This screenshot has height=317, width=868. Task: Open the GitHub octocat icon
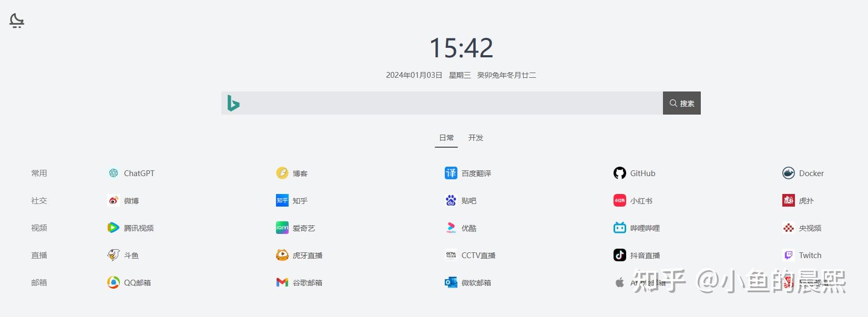620,173
